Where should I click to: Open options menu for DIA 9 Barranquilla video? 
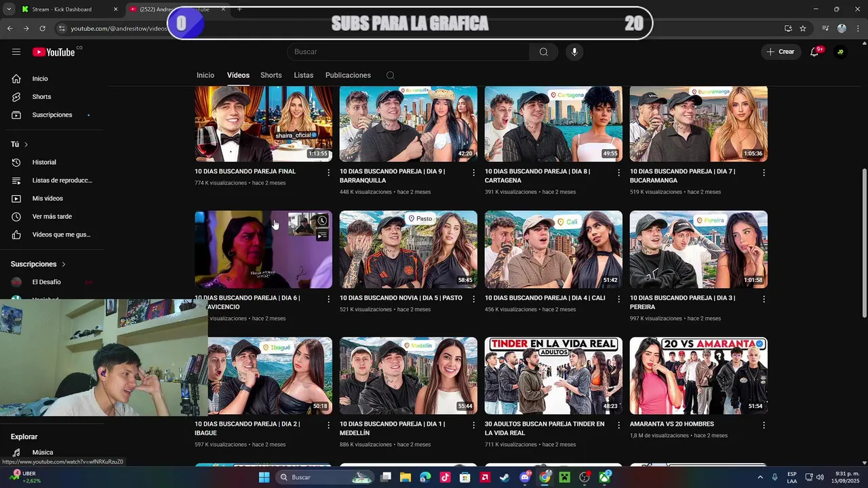click(x=474, y=173)
